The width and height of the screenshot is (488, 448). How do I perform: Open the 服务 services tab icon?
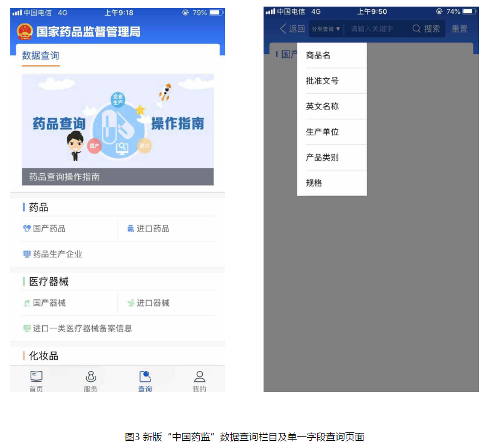pyautogui.click(x=91, y=376)
